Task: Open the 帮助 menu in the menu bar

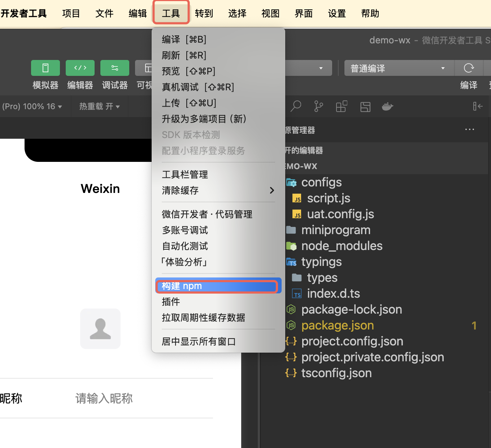Action: click(370, 13)
